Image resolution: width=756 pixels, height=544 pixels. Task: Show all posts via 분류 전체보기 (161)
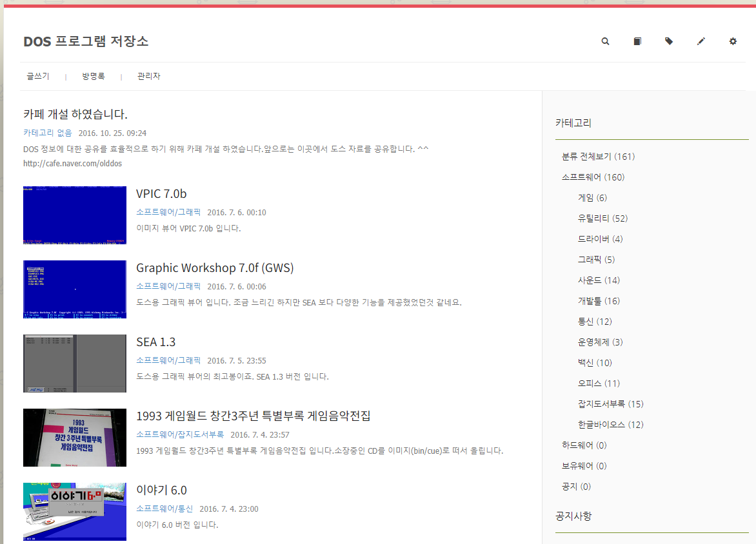coord(599,157)
